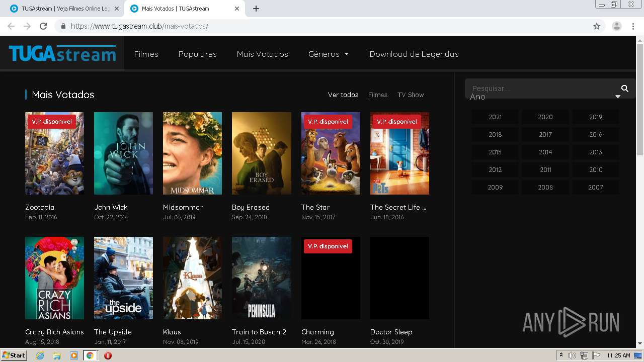This screenshot has height=362, width=644.
Task: Click the Doctor Sleep title link
Action: [391, 332]
